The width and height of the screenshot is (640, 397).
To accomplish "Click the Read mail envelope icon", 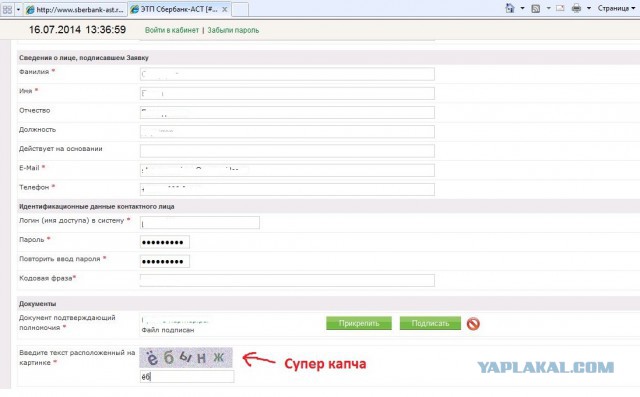I will [x=560, y=8].
